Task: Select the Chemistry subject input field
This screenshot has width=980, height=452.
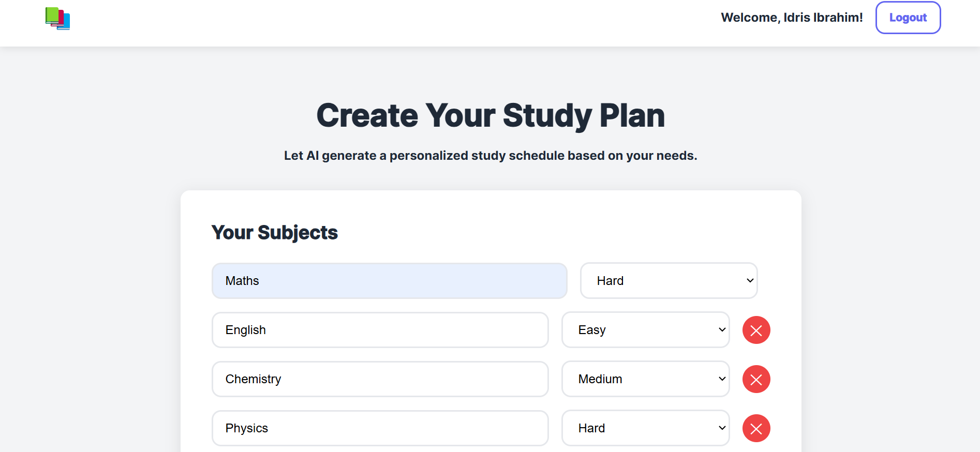Action: pos(380,379)
